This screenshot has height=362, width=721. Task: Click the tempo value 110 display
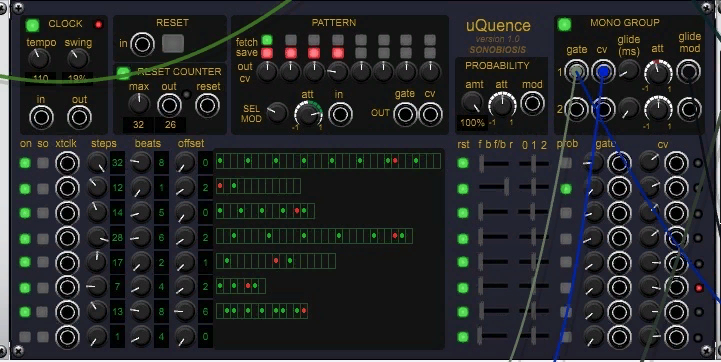[40, 78]
